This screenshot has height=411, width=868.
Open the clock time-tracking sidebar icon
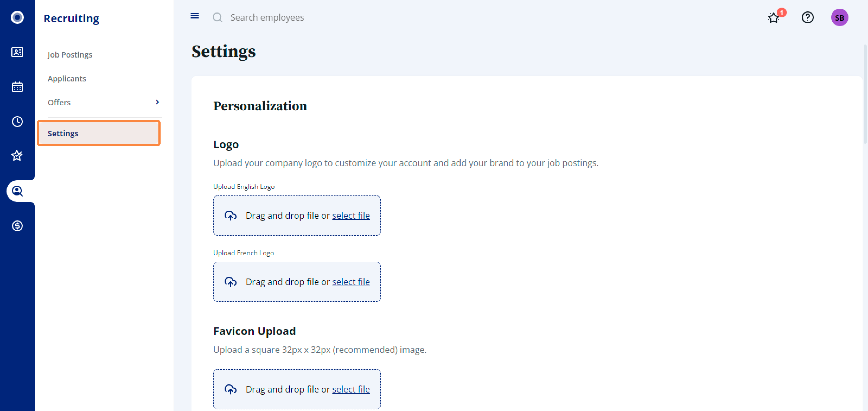(x=17, y=122)
